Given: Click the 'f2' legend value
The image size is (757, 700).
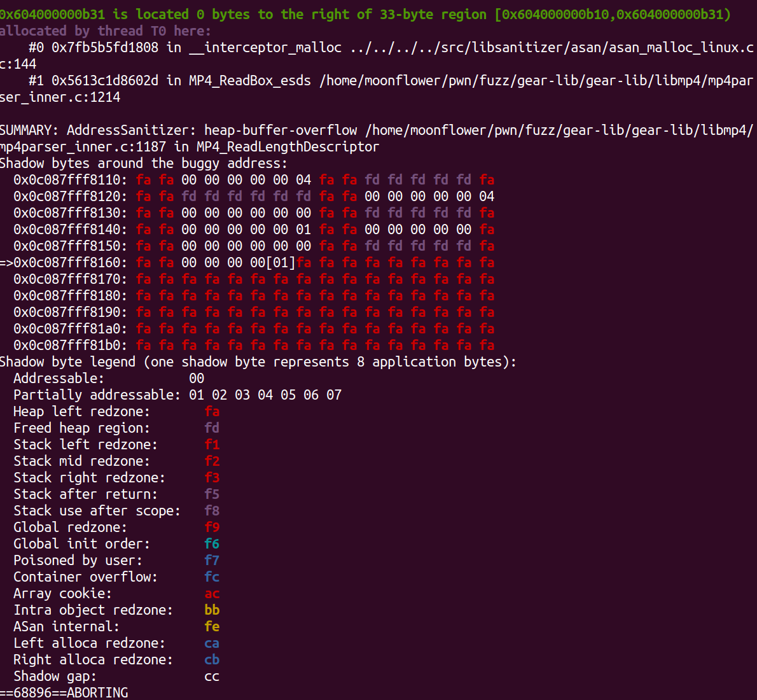Looking at the screenshot, I should [212, 461].
